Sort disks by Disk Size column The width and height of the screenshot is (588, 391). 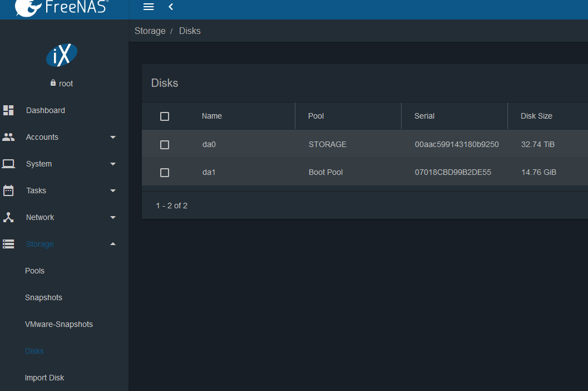[x=536, y=116]
